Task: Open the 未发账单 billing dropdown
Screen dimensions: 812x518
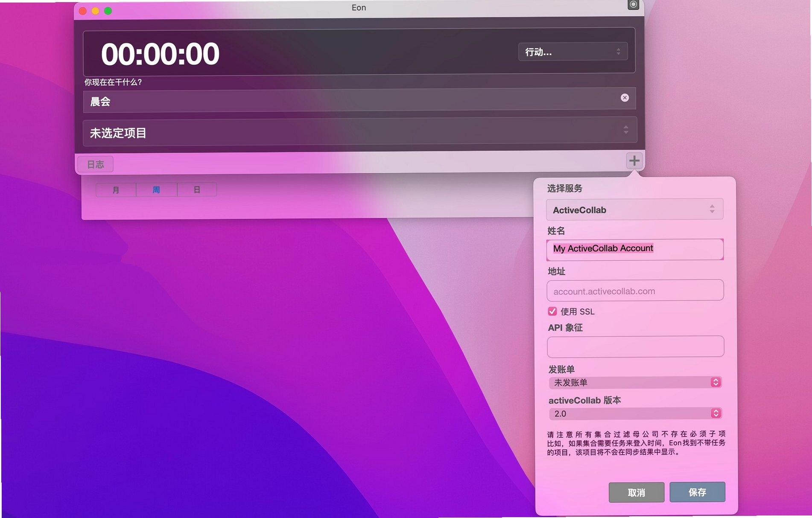Action: [x=635, y=382]
